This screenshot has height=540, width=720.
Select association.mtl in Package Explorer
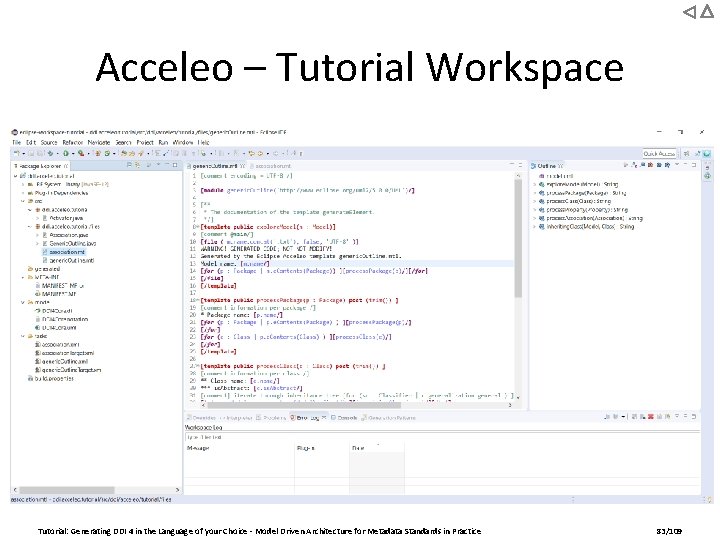tap(63, 252)
